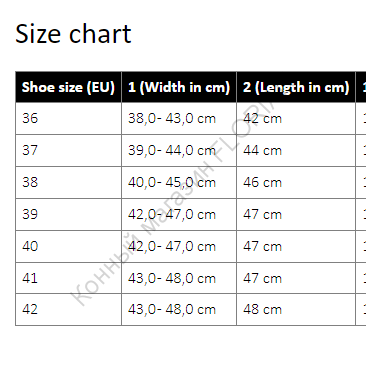This screenshot has width=366, height=379.
Task: Click the shoe size 42 cell
Action: [68, 309]
